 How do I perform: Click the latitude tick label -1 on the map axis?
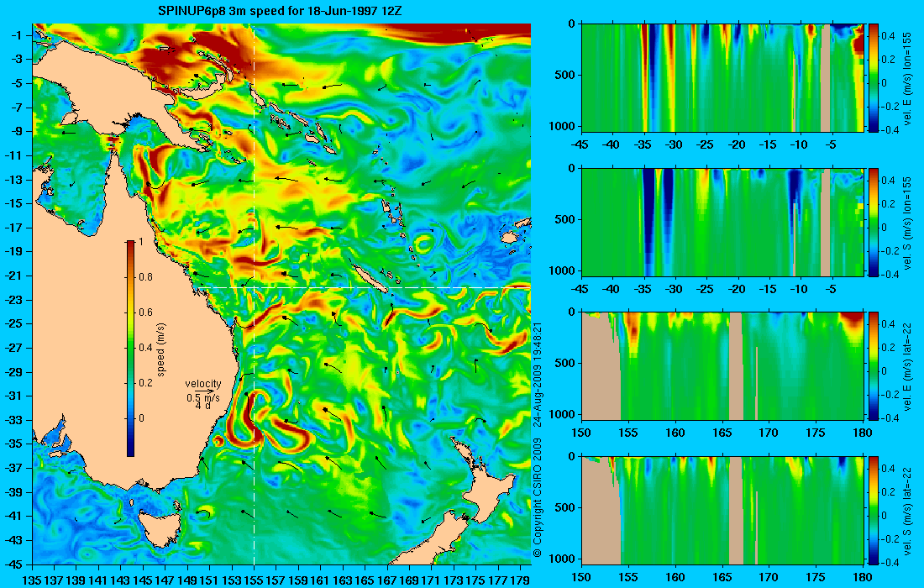[18, 35]
